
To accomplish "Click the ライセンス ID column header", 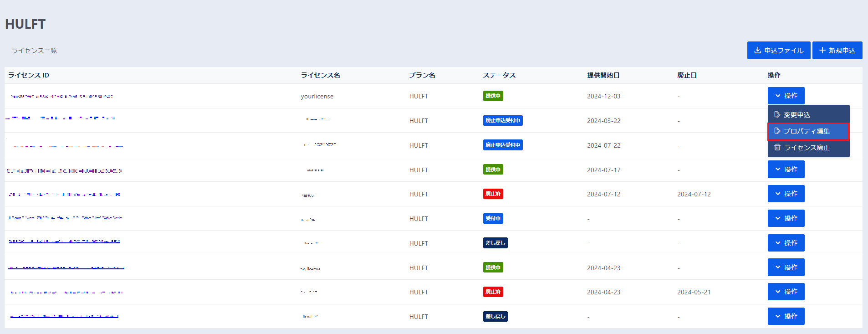I will pyautogui.click(x=29, y=75).
